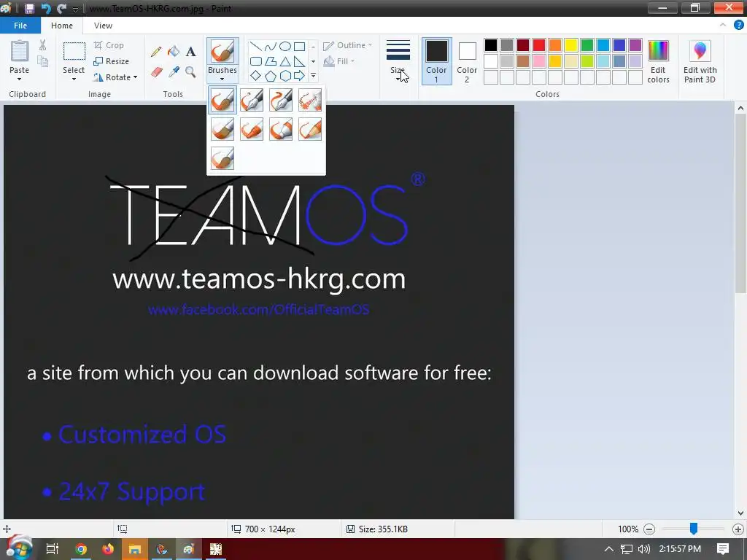The height and width of the screenshot is (560, 747).
Task: Zoom in with the plus button
Action: pyautogui.click(x=738, y=529)
